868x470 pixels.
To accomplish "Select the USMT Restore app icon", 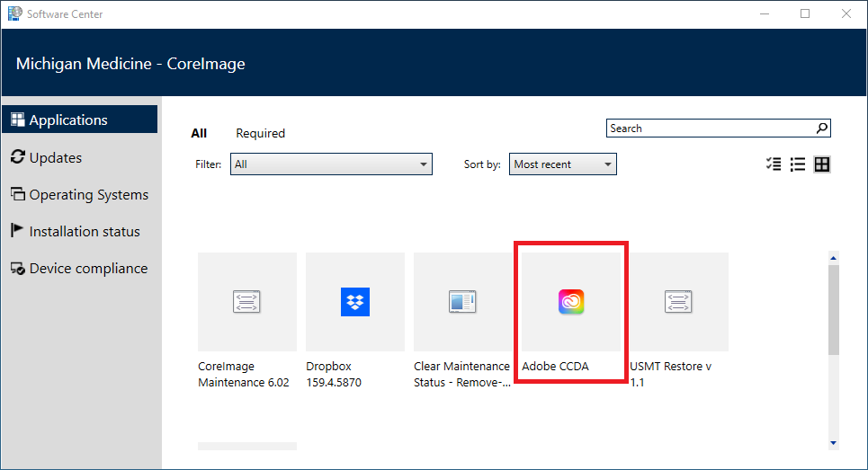I will point(678,303).
